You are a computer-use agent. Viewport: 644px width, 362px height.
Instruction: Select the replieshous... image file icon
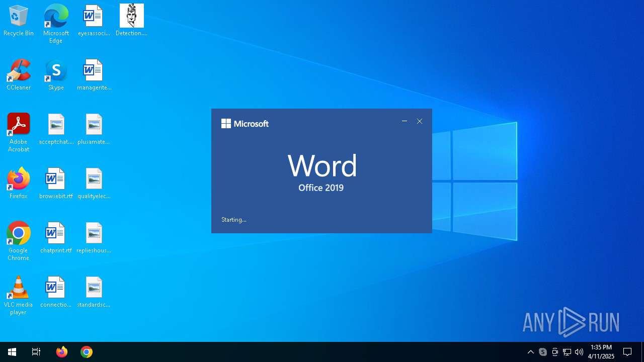tap(94, 238)
